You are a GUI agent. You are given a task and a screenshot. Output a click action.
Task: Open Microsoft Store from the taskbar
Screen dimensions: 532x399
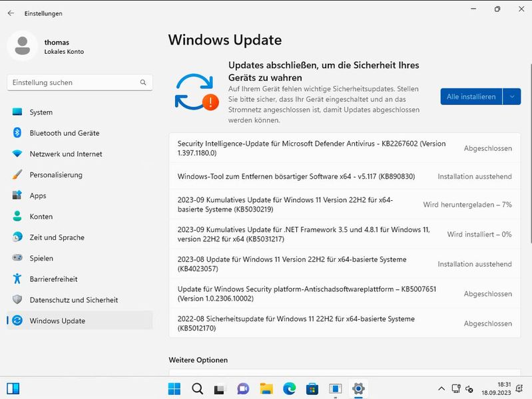tap(312, 388)
